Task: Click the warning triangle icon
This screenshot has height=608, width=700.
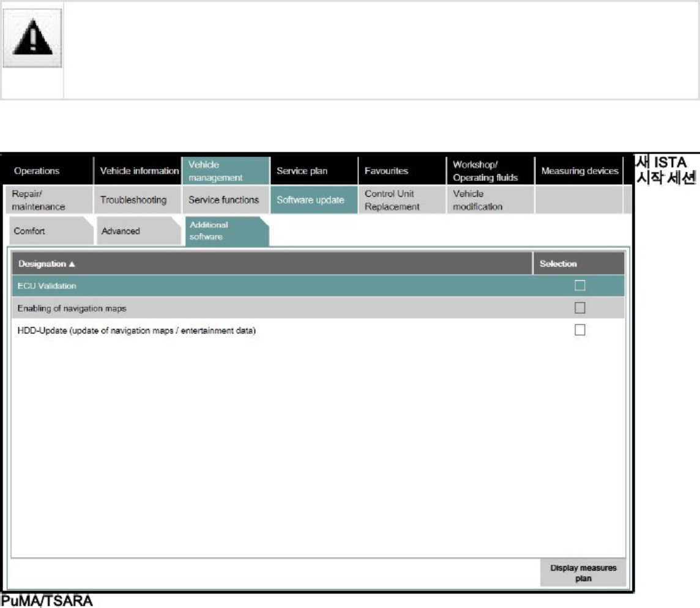Action: click(x=32, y=38)
